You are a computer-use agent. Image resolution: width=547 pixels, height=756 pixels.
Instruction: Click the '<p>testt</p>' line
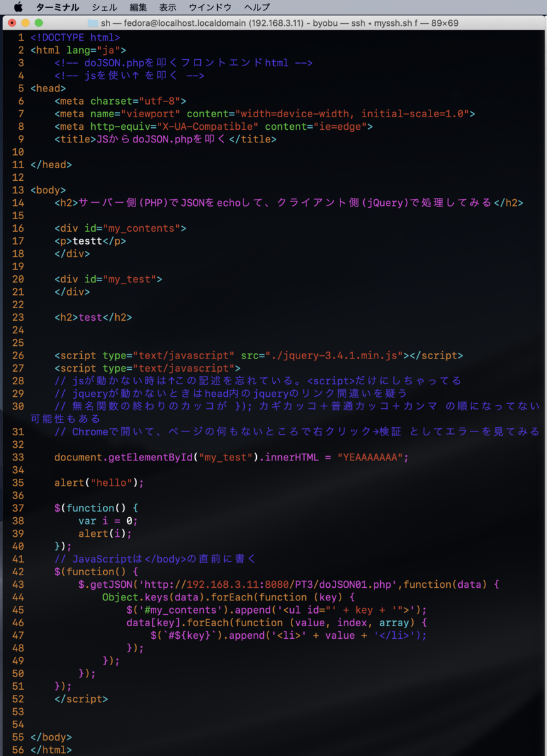[90, 241]
